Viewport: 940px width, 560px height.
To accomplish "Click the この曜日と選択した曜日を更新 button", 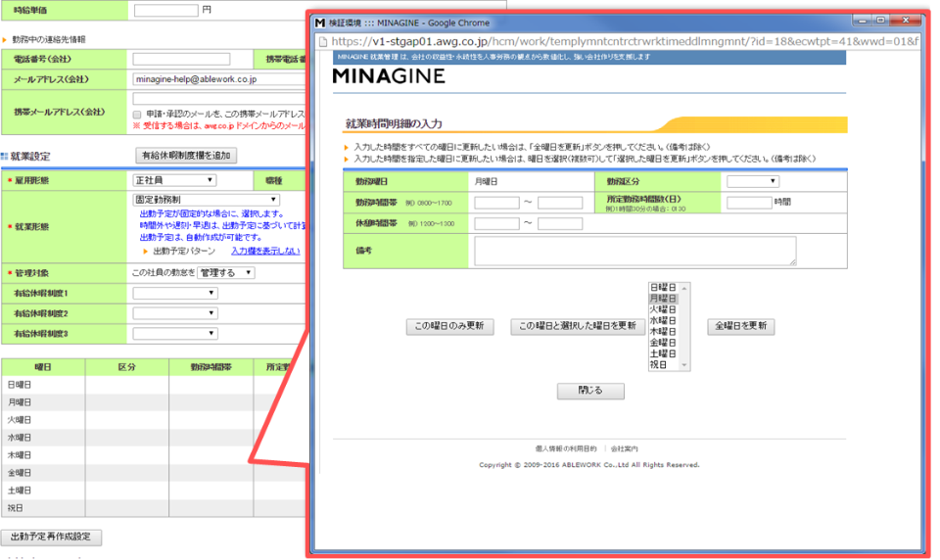I will 578,326.
